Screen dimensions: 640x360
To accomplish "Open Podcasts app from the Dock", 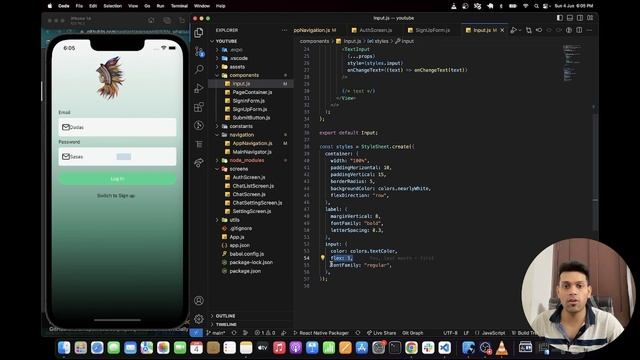I will coord(296,348).
